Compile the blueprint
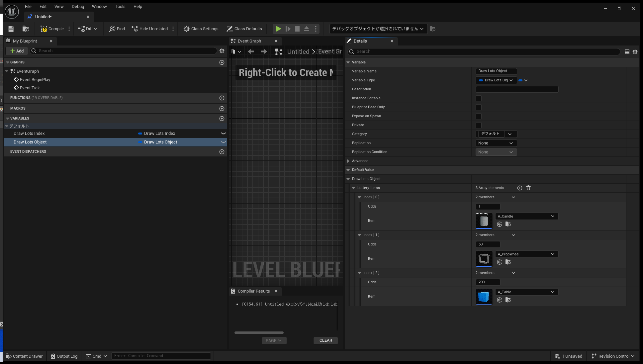643x364 pixels. point(52,29)
